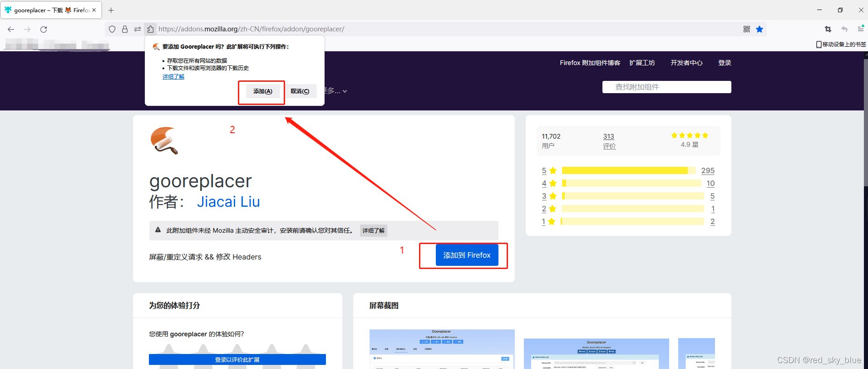Click the 屏幕截图 section heading
868x369 pixels.
pyautogui.click(x=384, y=305)
